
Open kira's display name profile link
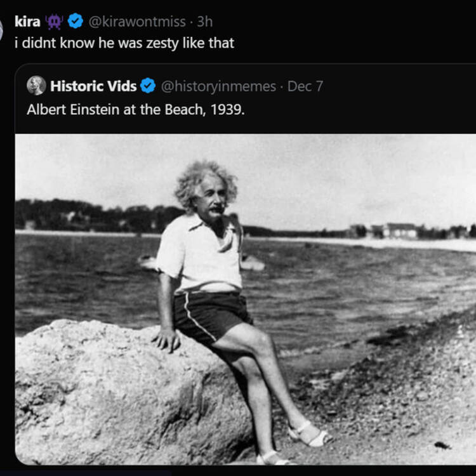pyautogui.click(x=27, y=22)
